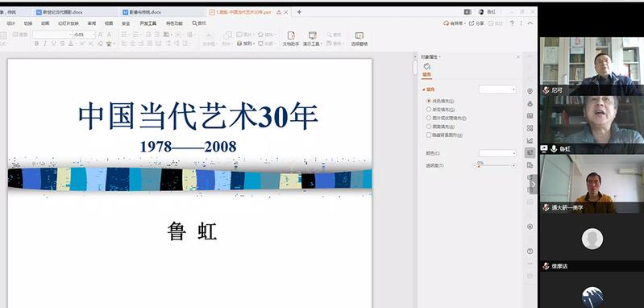The image size is (644, 308).
Task: Click the 鲁虹 user avatar in title bar
Action: 481,12
